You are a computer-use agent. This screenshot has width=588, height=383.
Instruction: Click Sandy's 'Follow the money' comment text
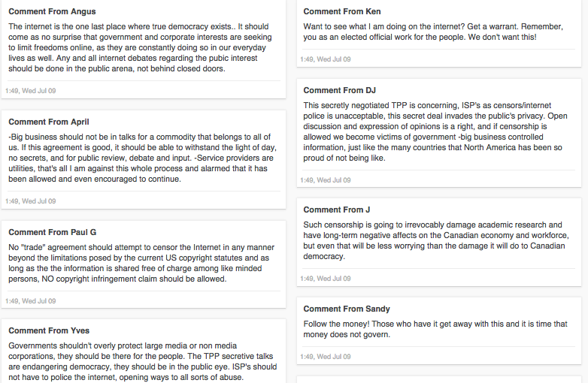point(435,329)
